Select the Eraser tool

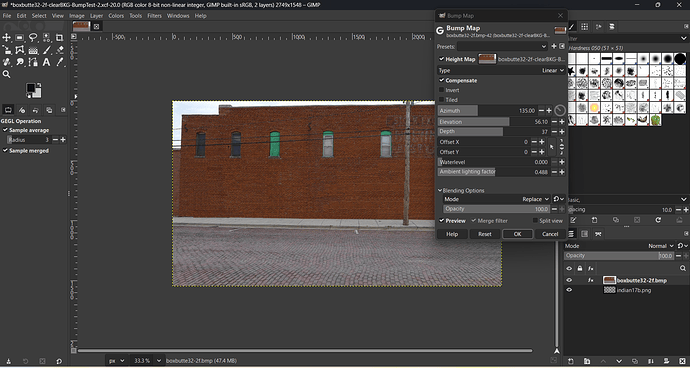(x=59, y=50)
